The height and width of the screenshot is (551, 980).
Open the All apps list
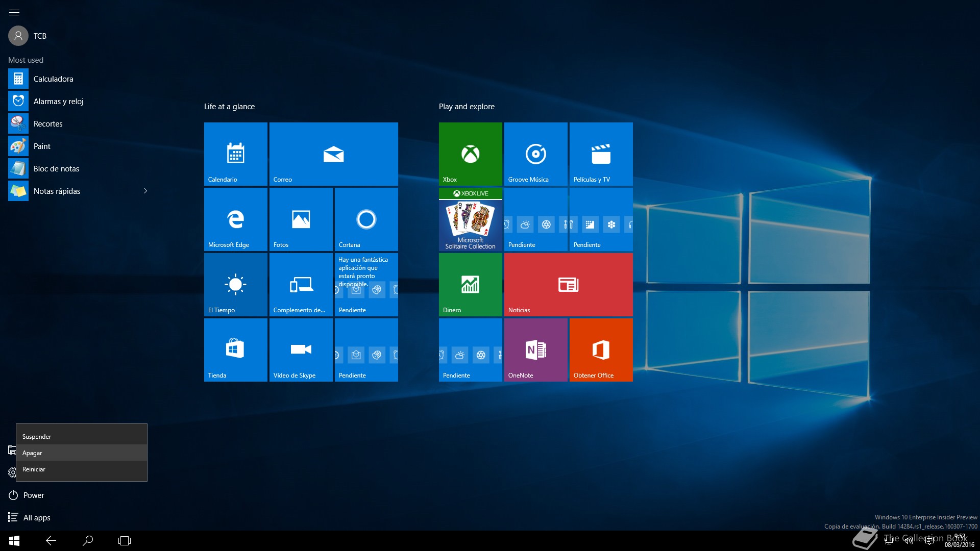(30, 518)
